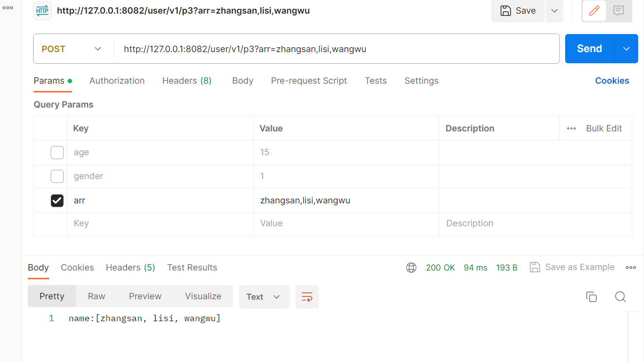Select the Preview view
Image resolution: width=644 pixels, height=362 pixels.
[x=145, y=296]
